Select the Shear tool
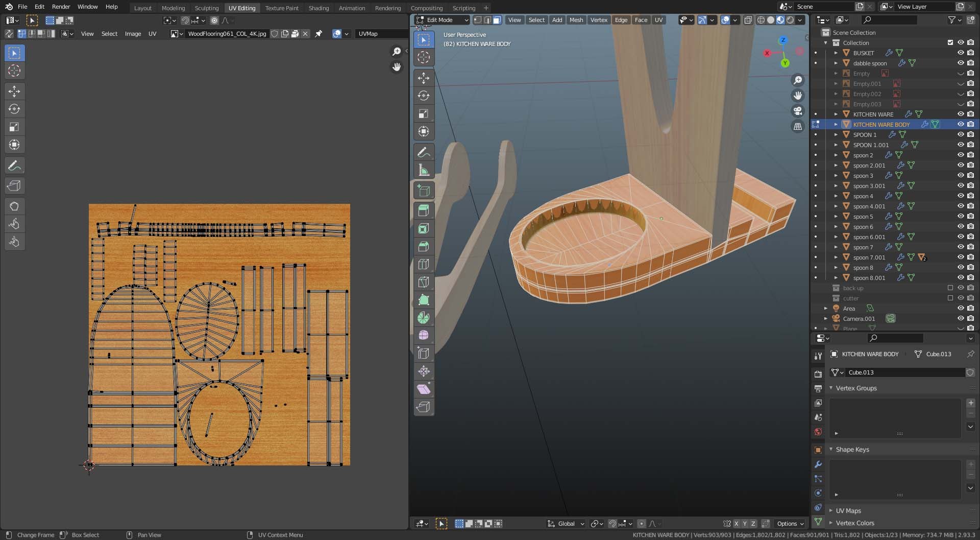 tap(424, 389)
